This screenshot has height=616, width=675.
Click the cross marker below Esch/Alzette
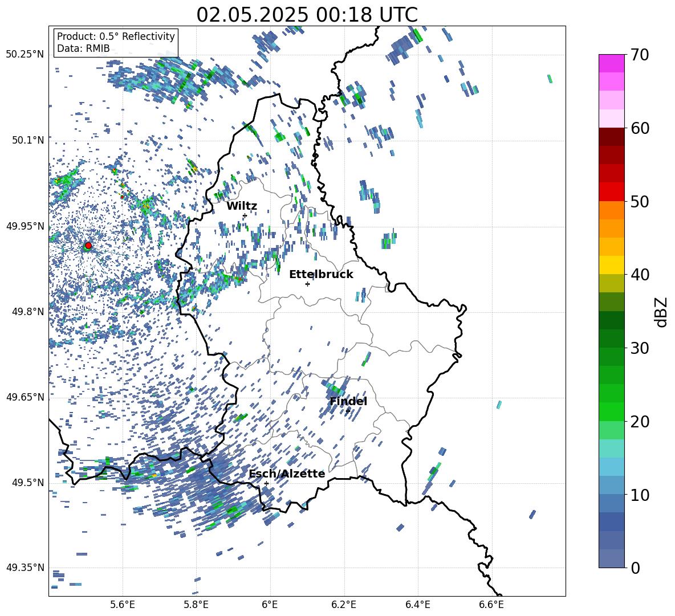(x=266, y=483)
